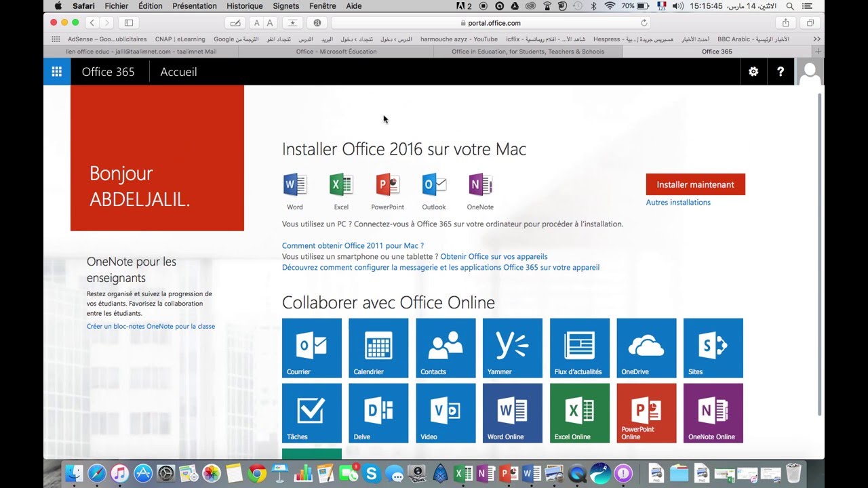
Task: Reload the page with the refresh icon
Action: point(644,22)
